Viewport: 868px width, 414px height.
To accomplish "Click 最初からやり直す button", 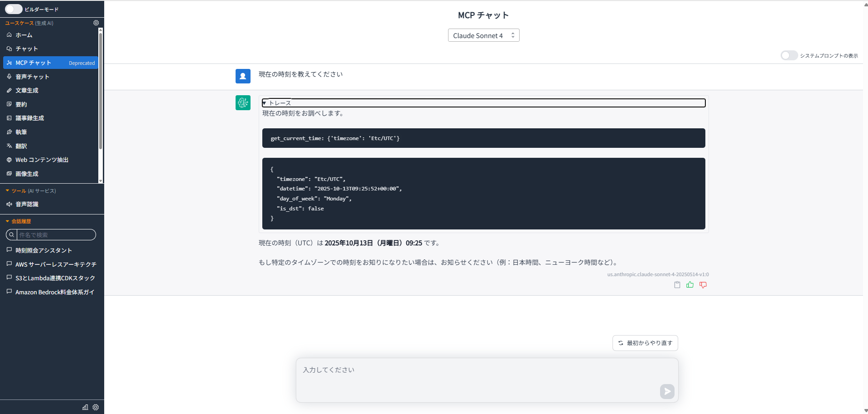I will coord(645,343).
